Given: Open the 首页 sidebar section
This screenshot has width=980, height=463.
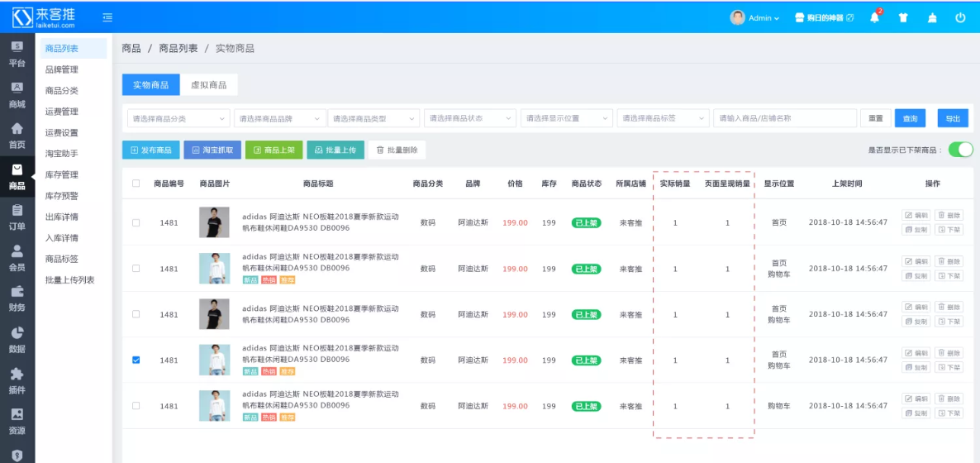Looking at the screenshot, I should (17, 136).
